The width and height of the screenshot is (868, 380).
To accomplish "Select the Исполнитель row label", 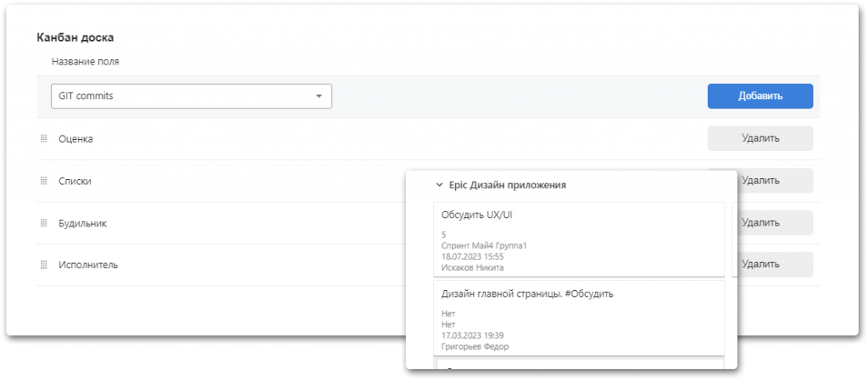I will pyautogui.click(x=88, y=265).
